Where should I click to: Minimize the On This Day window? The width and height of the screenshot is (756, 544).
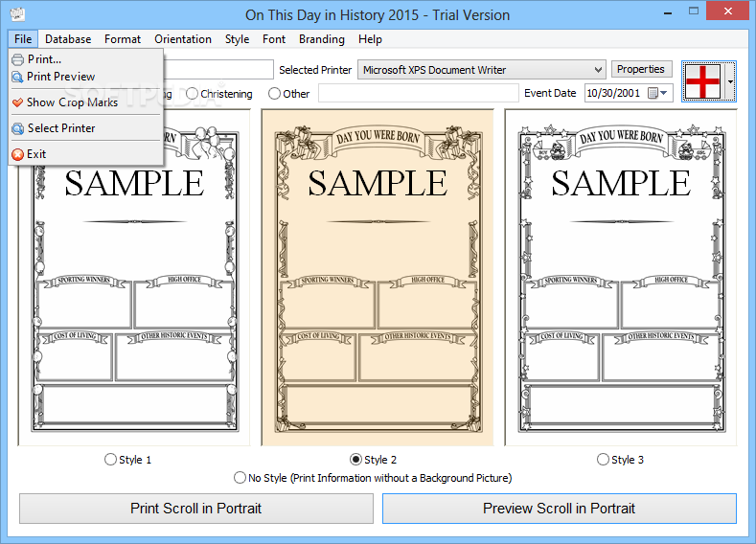[668, 12]
